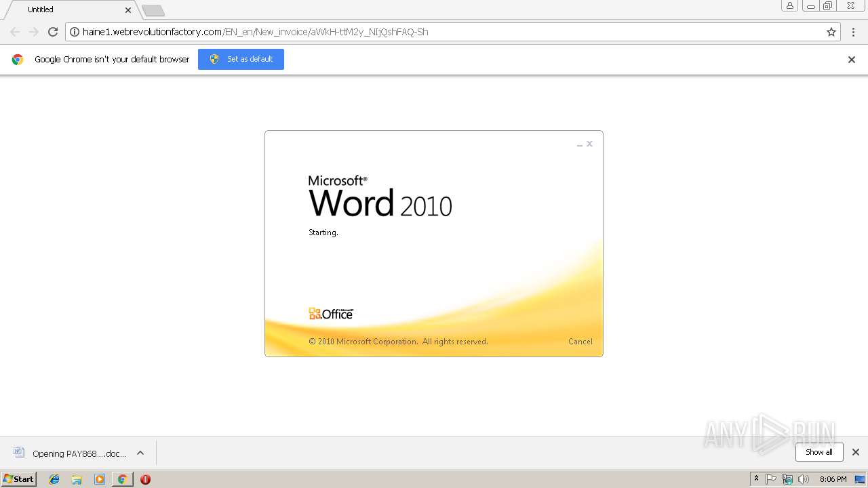Screen dimensions: 868x488
Task: Expand options for PAY868 download
Action: coord(140,453)
